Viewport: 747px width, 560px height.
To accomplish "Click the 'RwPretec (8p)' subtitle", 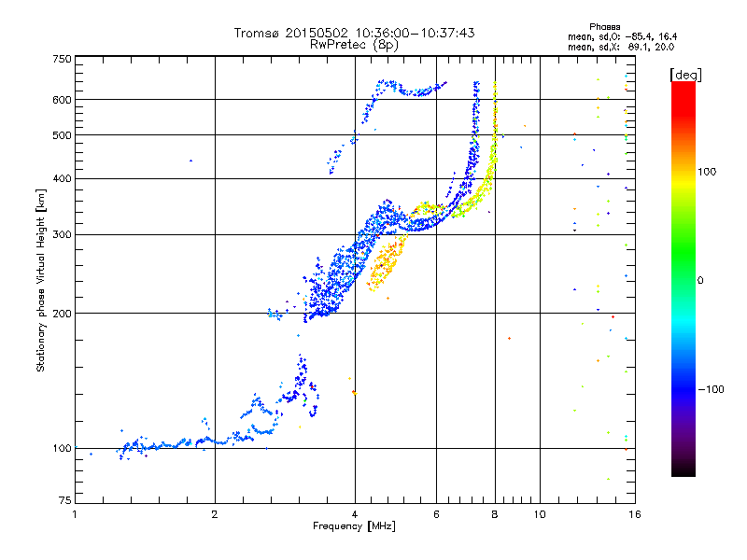I will click(x=354, y=45).
